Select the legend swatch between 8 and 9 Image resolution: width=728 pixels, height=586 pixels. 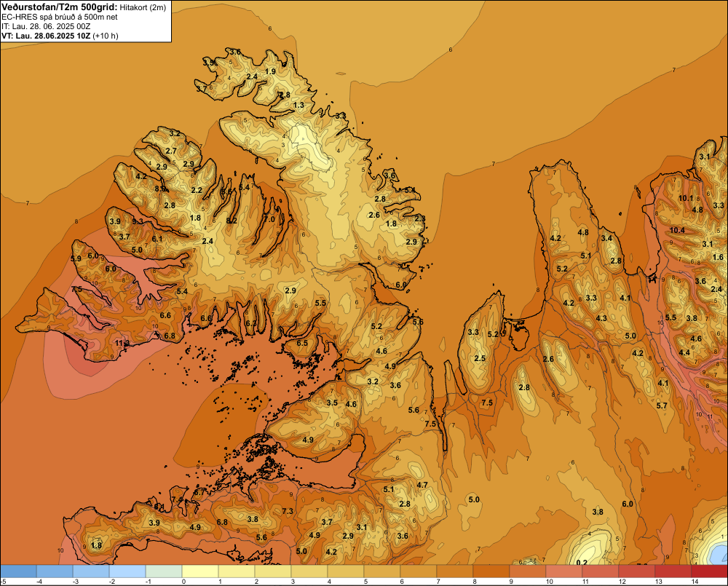tap(491, 571)
